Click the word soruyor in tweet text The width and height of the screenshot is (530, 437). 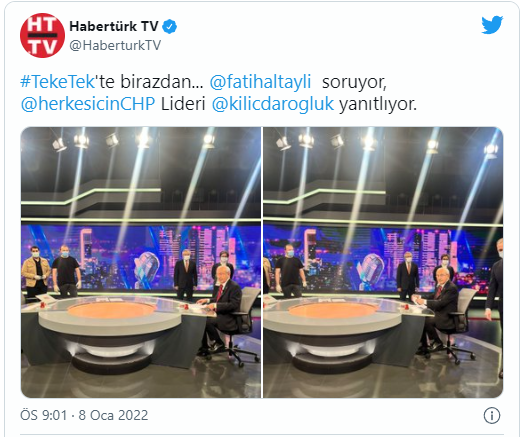354,82
